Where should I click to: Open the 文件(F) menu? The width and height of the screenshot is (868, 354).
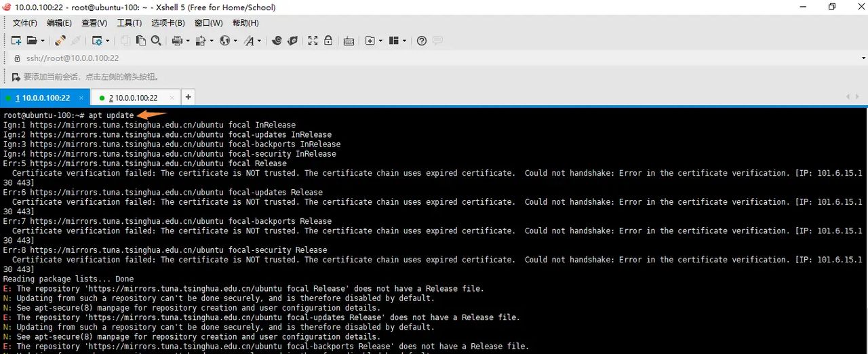(24, 23)
